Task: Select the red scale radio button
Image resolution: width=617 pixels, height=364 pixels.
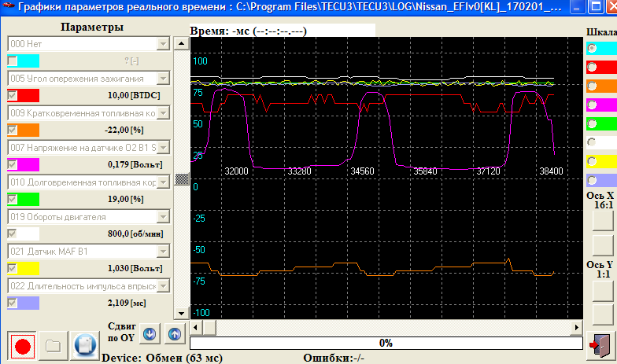Action: coord(592,67)
